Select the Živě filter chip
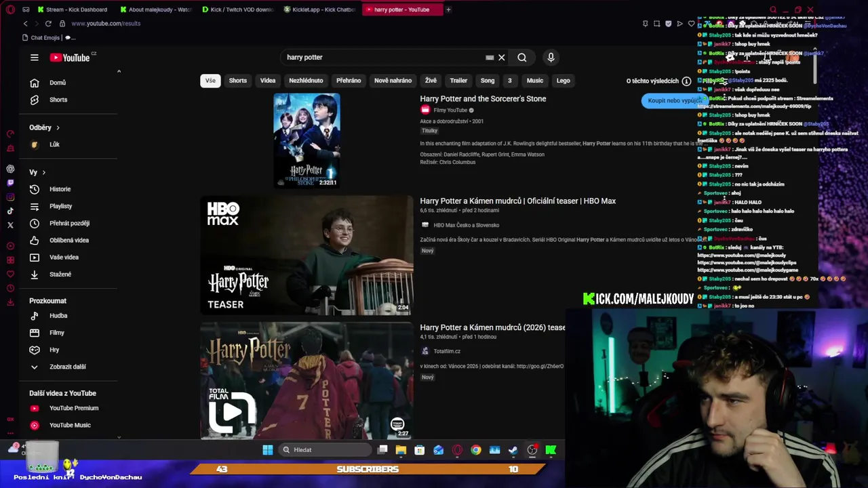This screenshot has width=868, height=488. tap(431, 81)
